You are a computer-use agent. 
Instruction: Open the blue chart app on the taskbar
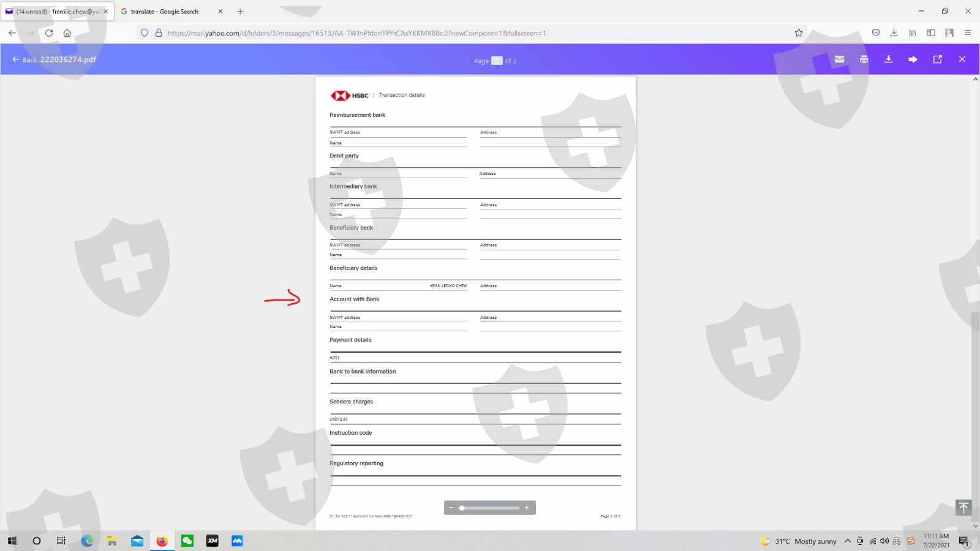click(238, 541)
